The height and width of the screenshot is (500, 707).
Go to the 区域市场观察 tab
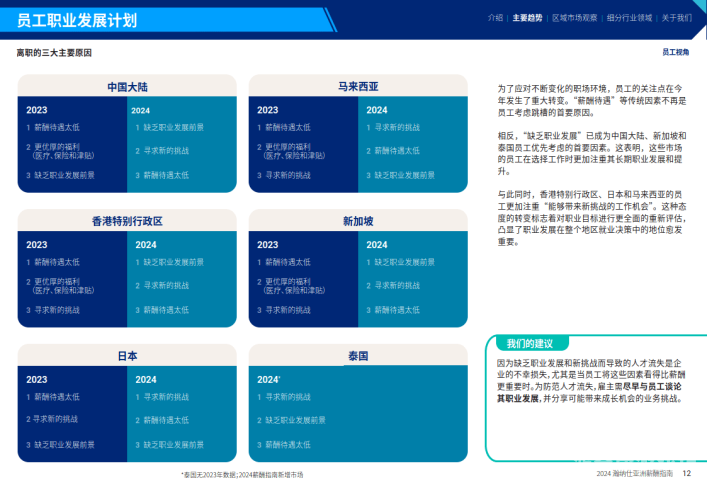(x=574, y=18)
